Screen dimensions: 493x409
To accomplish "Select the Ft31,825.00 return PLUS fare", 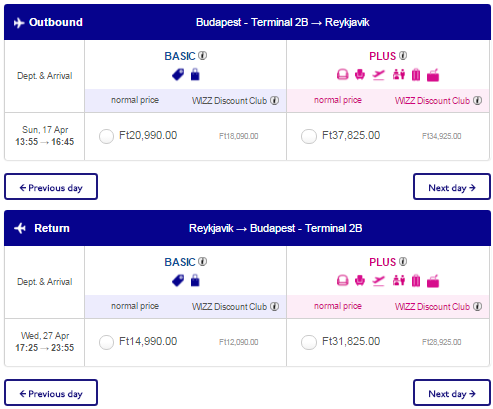I will [x=309, y=342].
